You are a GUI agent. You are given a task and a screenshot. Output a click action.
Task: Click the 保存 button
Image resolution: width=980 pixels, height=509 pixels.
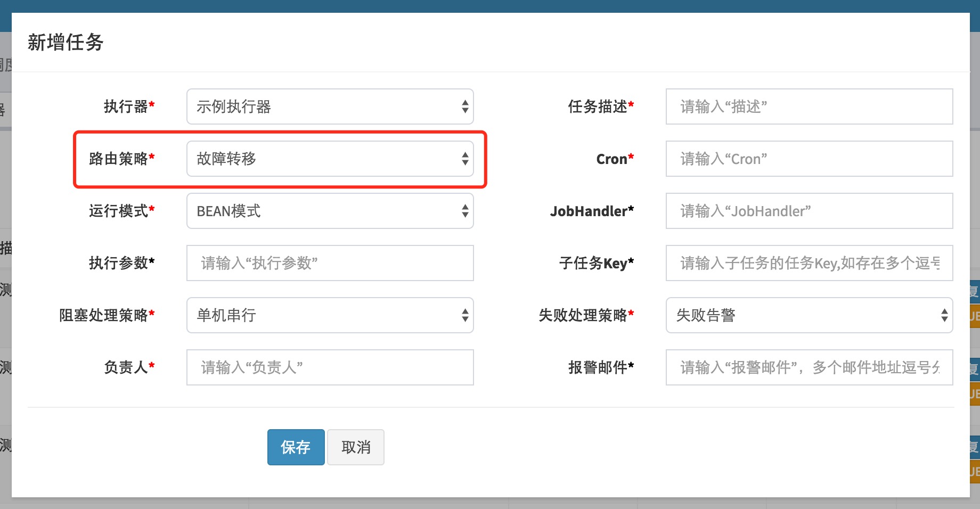pyautogui.click(x=296, y=447)
